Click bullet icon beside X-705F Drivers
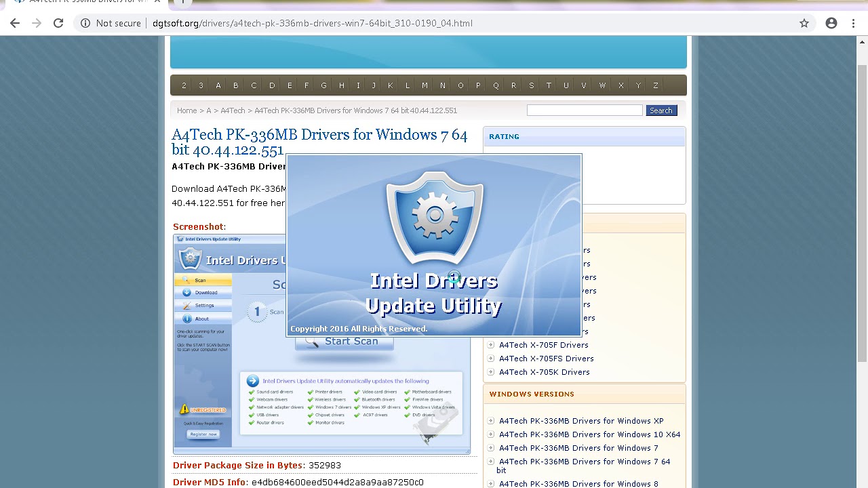 click(491, 345)
